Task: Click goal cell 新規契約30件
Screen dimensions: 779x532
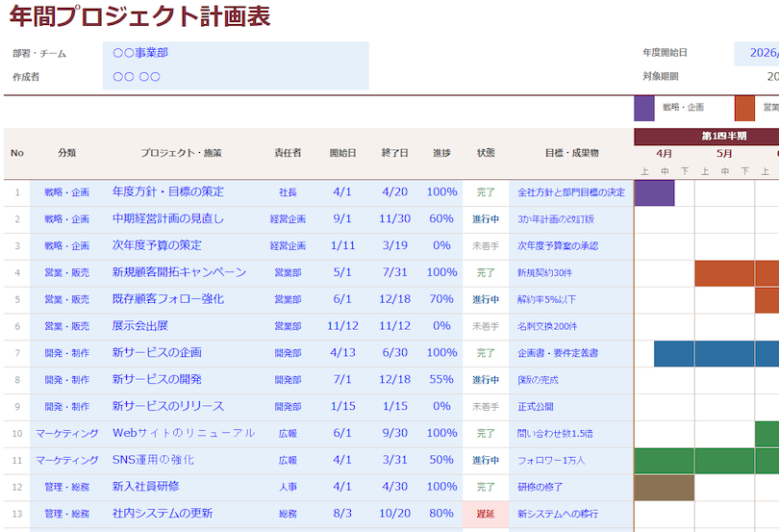Action: click(571, 273)
